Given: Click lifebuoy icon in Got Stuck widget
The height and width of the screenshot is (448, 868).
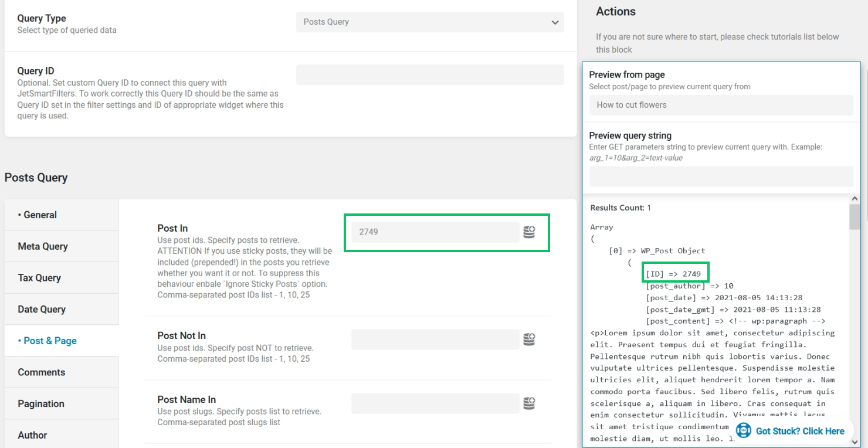Looking at the screenshot, I should 743,430.
